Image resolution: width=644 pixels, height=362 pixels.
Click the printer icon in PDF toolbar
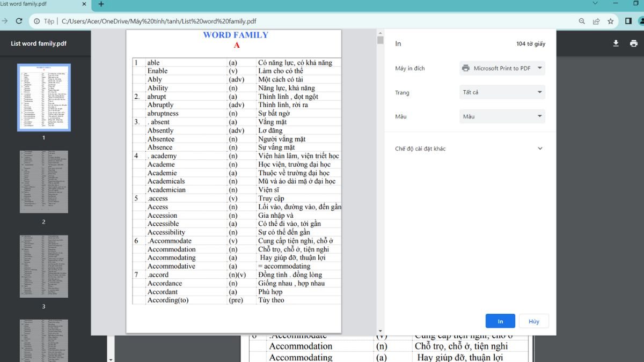[x=633, y=43]
